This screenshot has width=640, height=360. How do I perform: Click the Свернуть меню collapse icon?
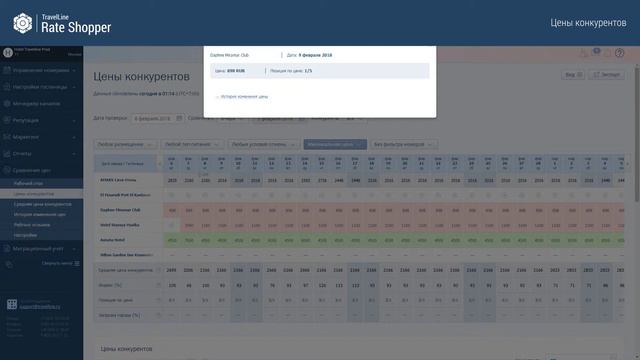[x=77, y=263]
